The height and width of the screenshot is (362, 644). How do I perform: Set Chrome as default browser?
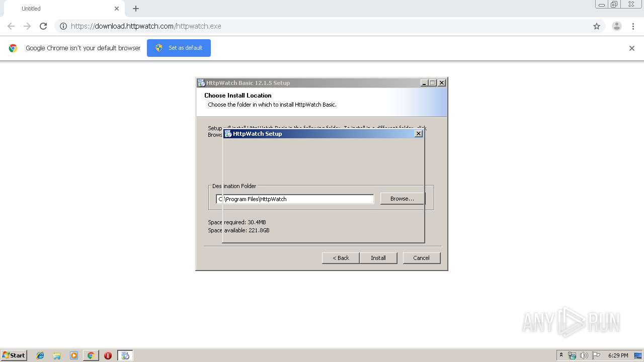[x=179, y=48]
